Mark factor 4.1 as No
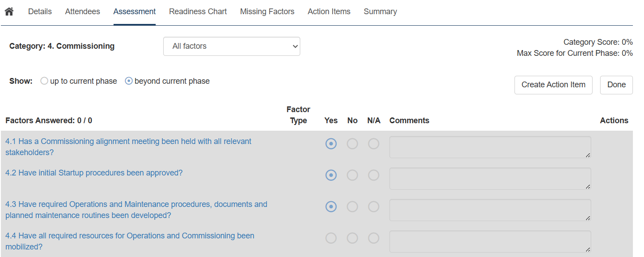This screenshot has height=257, width=644. pos(352,144)
